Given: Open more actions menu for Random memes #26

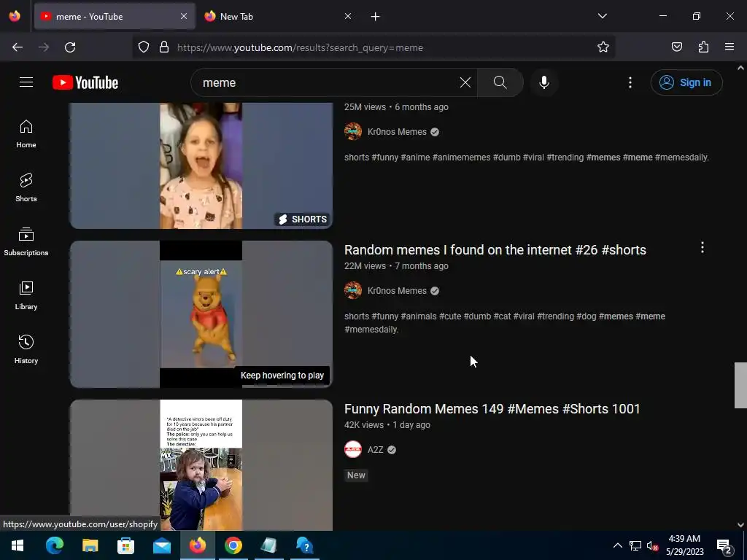Looking at the screenshot, I should pyautogui.click(x=703, y=247).
